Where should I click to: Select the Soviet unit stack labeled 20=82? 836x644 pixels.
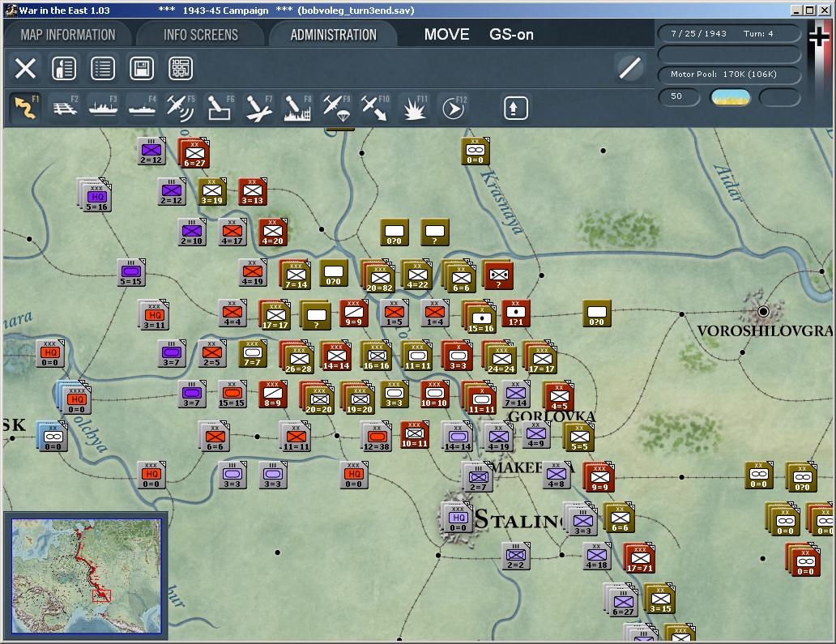tap(379, 276)
